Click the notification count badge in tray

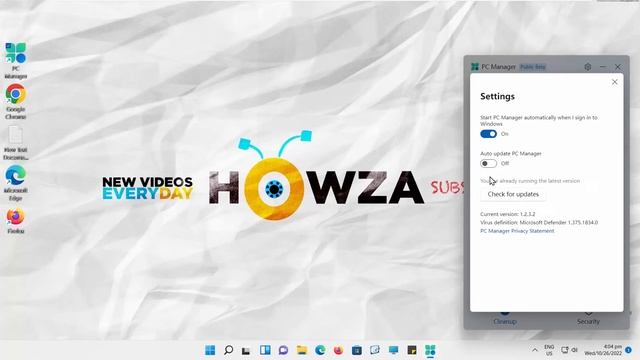[629, 350]
